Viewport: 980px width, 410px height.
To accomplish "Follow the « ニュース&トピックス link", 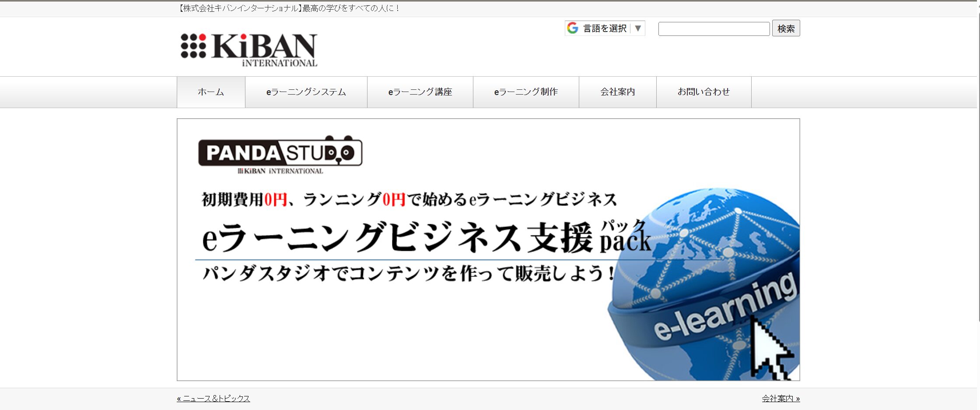I will (x=213, y=399).
